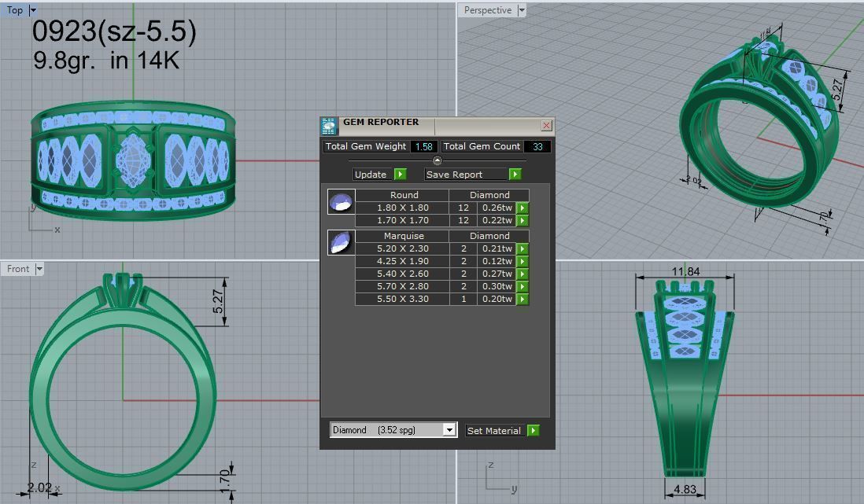Click green arrow for 5.70 X 2.80 row
Image resolution: width=864 pixels, height=504 pixels.
point(522,286)
